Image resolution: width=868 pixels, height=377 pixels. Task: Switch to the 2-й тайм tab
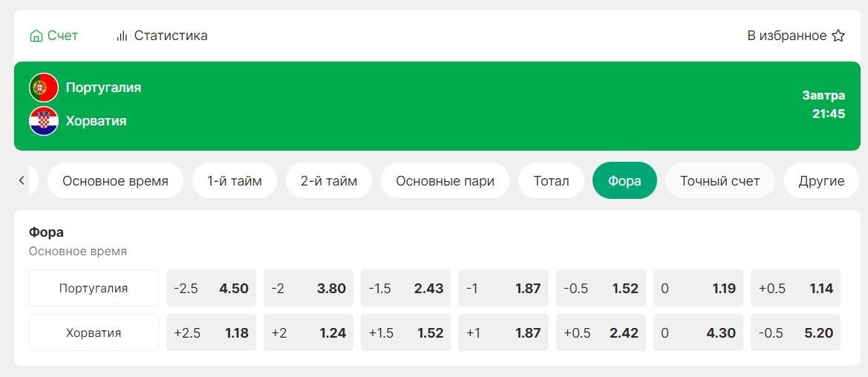(329, 180)
